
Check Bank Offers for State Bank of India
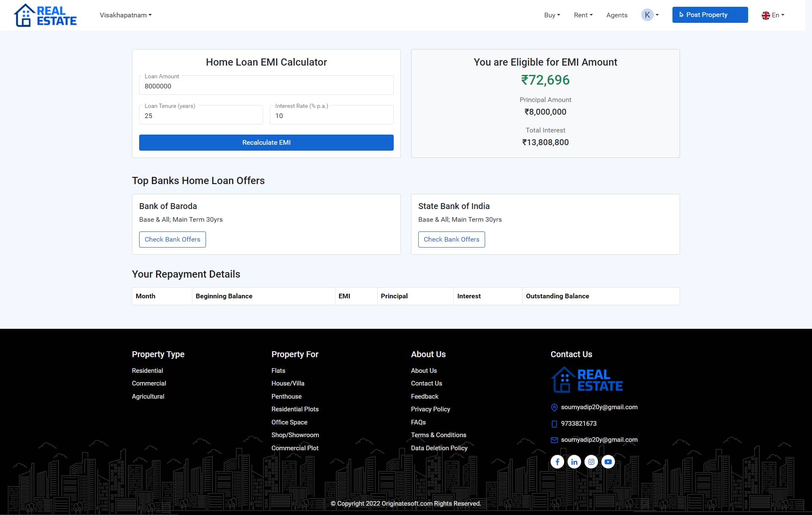pos(452,240)
